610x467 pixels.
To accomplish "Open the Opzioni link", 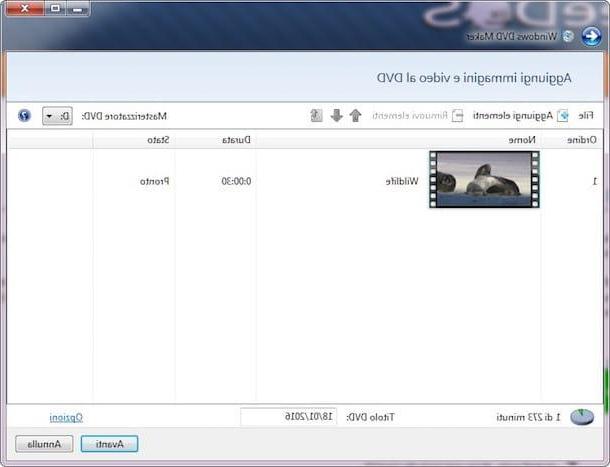I will pyautogui.click(x=66, y=418).
